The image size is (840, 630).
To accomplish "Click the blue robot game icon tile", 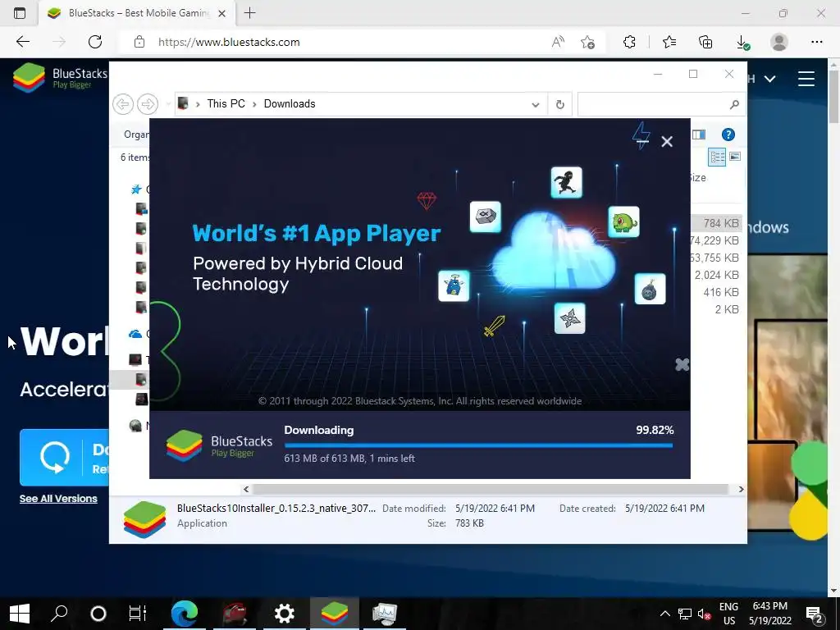I will click(x=454, y=285).
